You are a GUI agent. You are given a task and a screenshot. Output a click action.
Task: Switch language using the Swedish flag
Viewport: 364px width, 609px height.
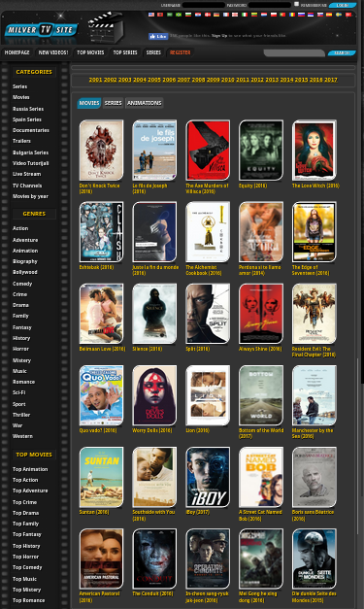[339, 15]
